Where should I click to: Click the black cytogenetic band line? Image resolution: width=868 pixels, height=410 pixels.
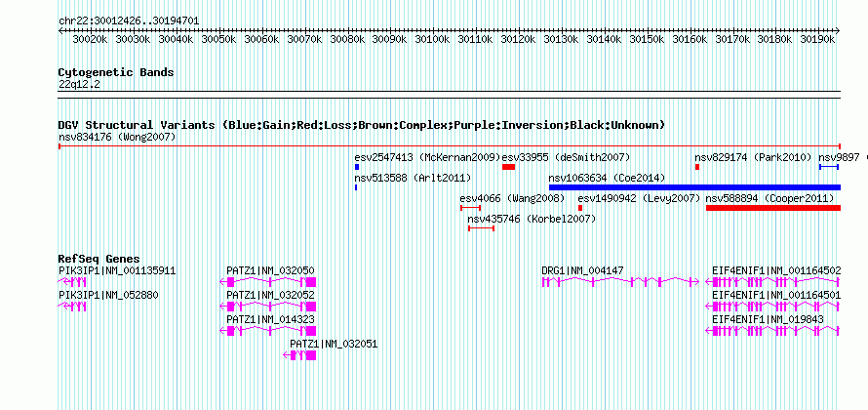[450, 95]
